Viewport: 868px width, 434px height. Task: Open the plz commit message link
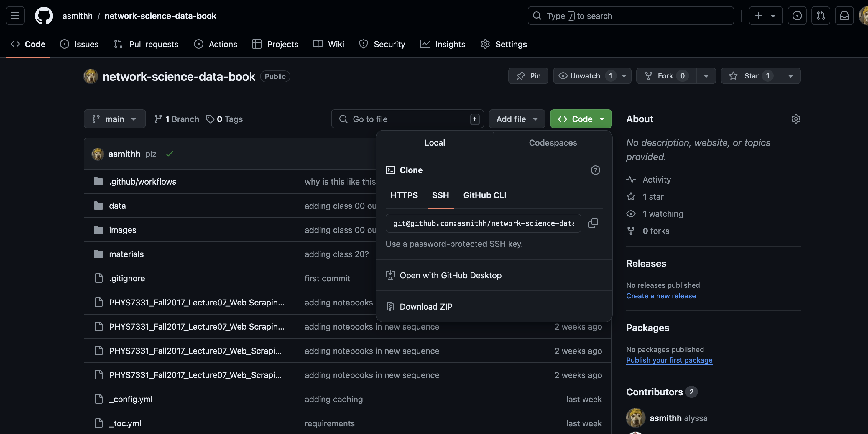point(151,154)
